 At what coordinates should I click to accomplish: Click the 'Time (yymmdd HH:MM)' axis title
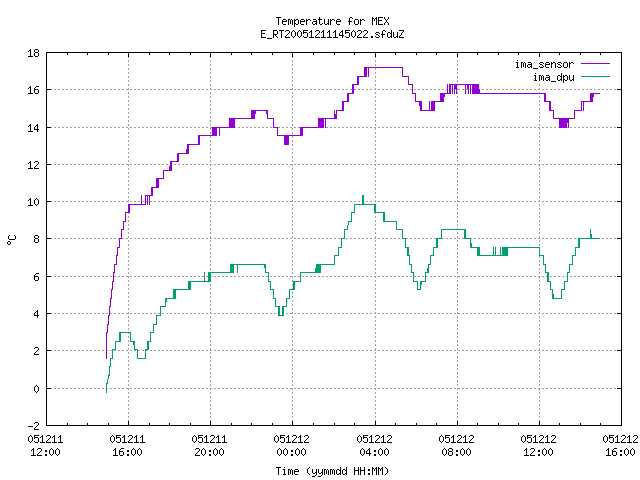click(332, 471)
